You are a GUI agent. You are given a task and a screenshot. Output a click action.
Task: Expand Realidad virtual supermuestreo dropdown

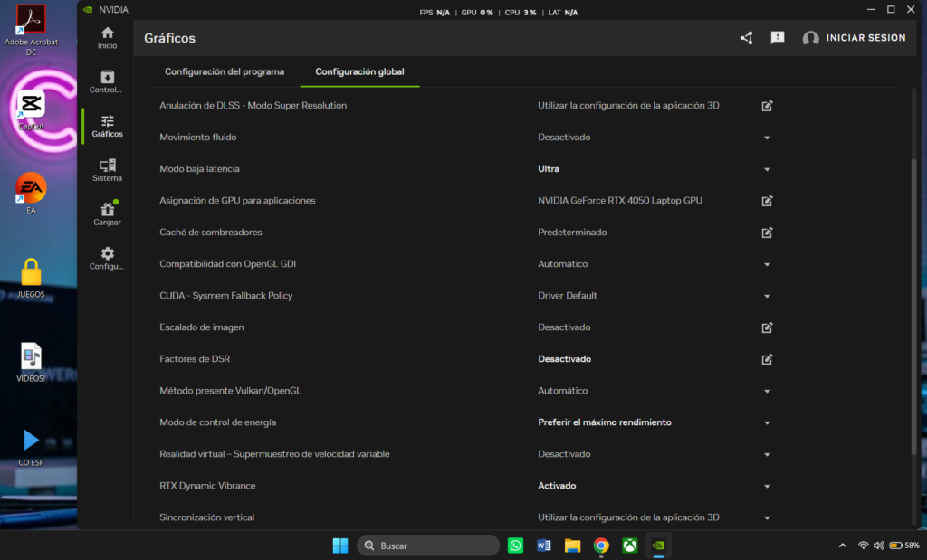point(767,455)
